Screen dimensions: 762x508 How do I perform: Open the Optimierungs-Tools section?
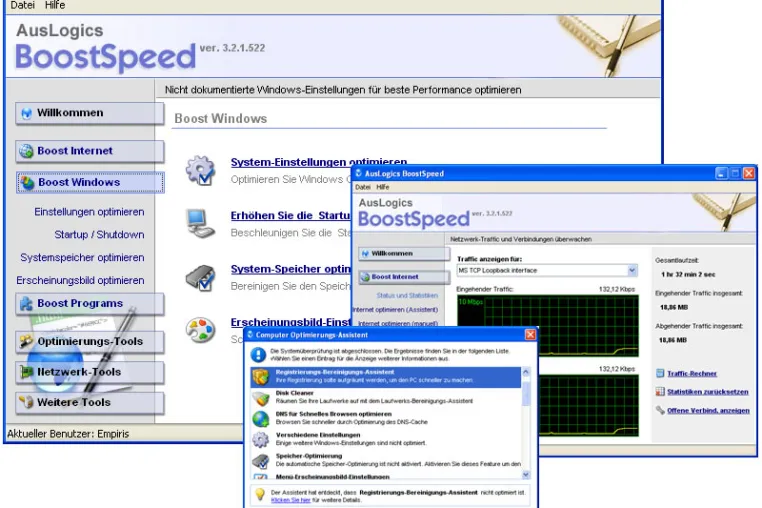point(89,342)
